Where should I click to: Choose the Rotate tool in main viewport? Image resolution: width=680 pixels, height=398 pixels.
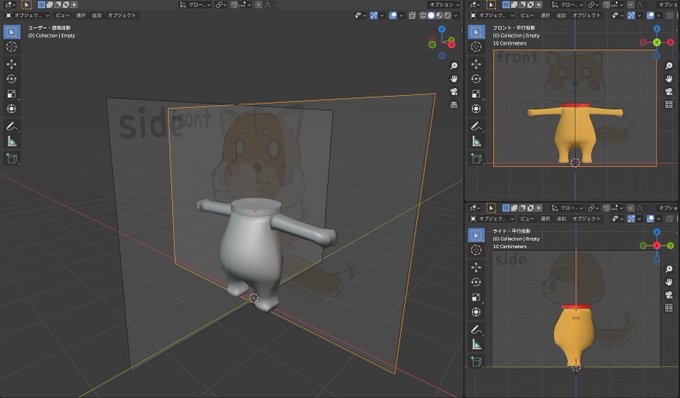tap(12, 79)
